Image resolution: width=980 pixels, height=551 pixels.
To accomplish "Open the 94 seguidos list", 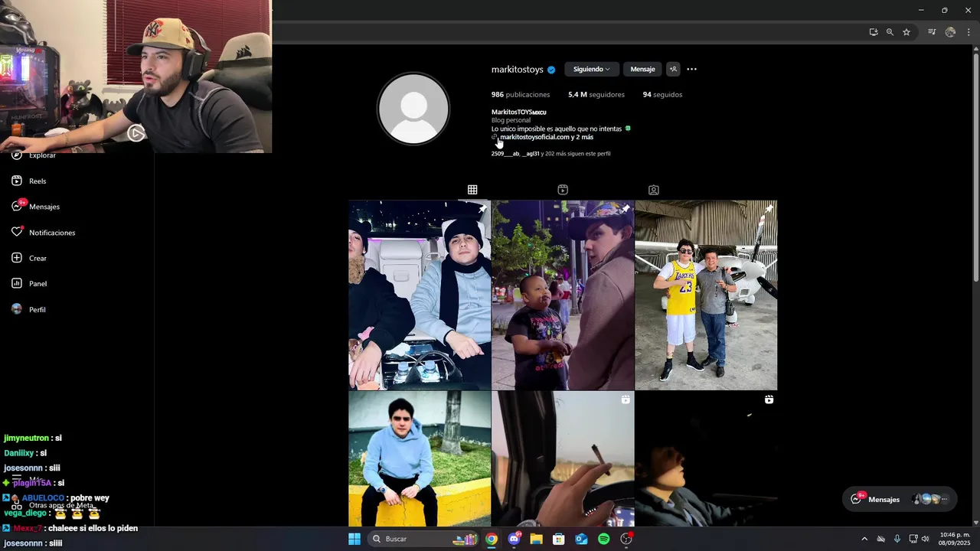I will click(x=662, y=95).
